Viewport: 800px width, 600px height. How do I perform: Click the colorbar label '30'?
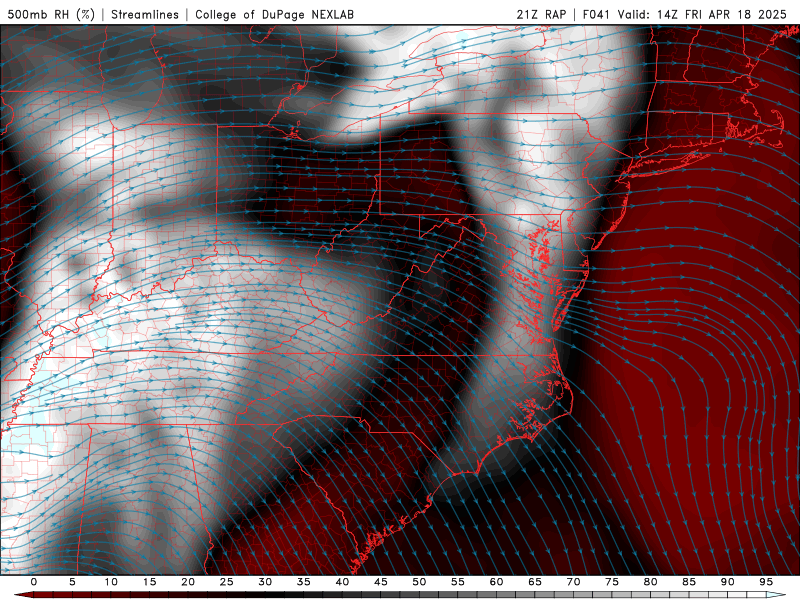pos(265,582)
